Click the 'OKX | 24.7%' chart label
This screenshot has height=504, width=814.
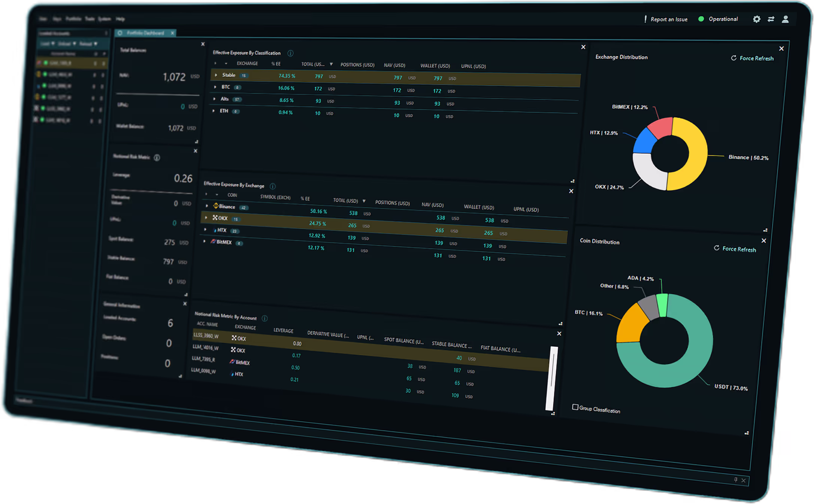click(x=609, y=187)
